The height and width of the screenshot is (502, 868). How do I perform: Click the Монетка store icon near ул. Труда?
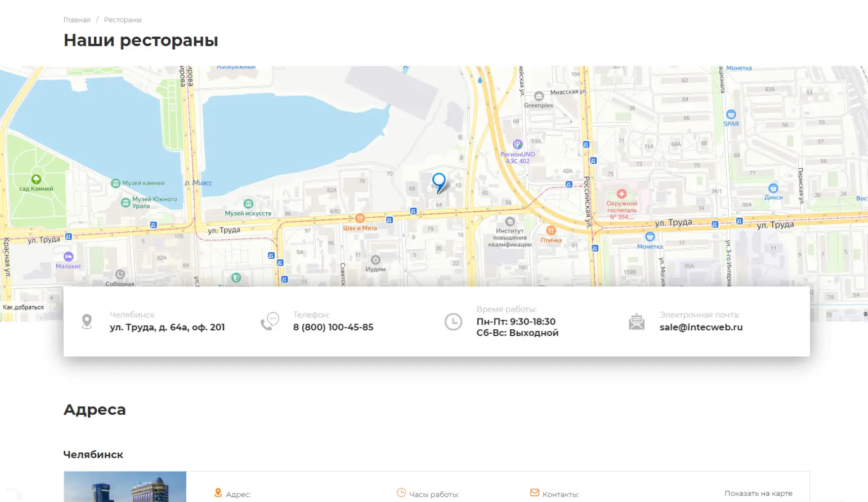[x=650, y=237]
